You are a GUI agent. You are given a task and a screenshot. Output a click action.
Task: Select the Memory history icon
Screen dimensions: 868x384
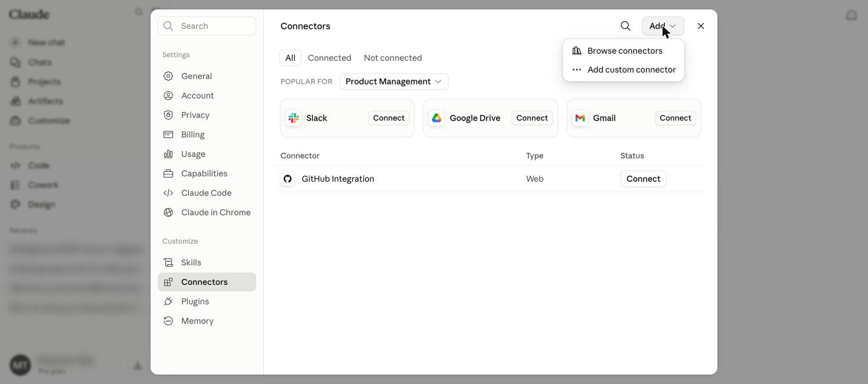pos(168,321)
